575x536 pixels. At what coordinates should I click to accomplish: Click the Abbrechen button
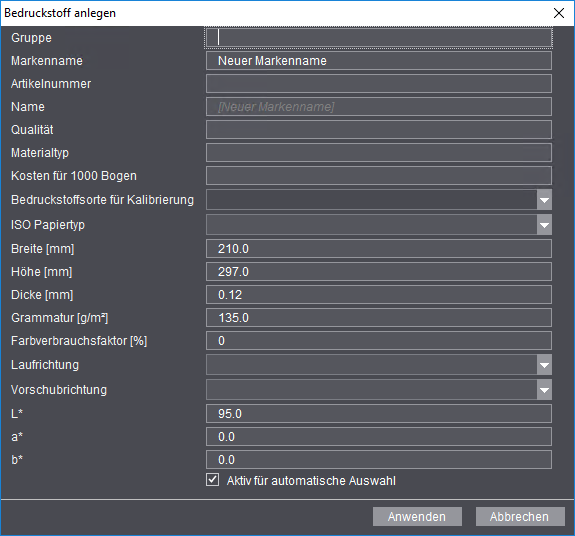click(520, 517)
